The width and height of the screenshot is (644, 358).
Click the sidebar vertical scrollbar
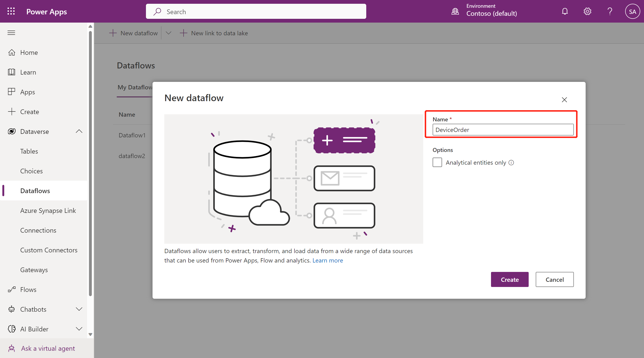click(90, 162)
